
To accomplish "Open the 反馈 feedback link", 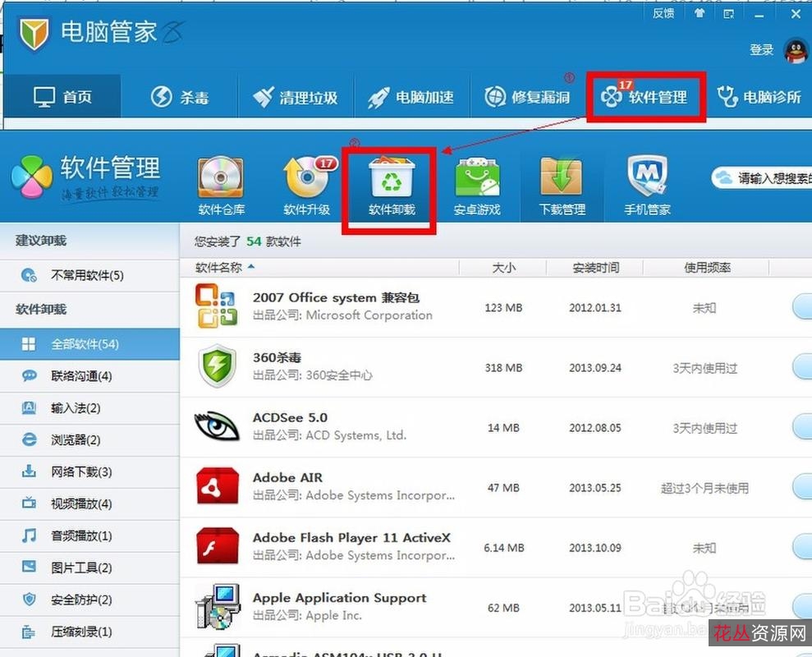I will click(x=663, y=13).
